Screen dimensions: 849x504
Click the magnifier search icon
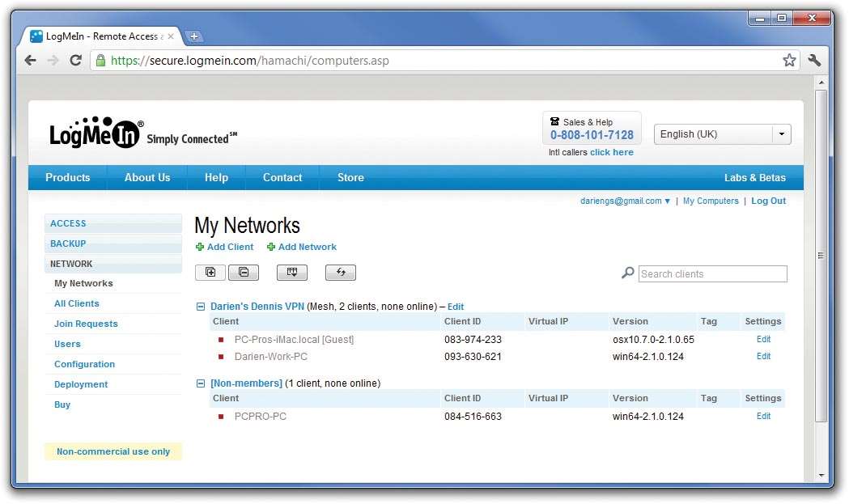[x=627, y=273]
